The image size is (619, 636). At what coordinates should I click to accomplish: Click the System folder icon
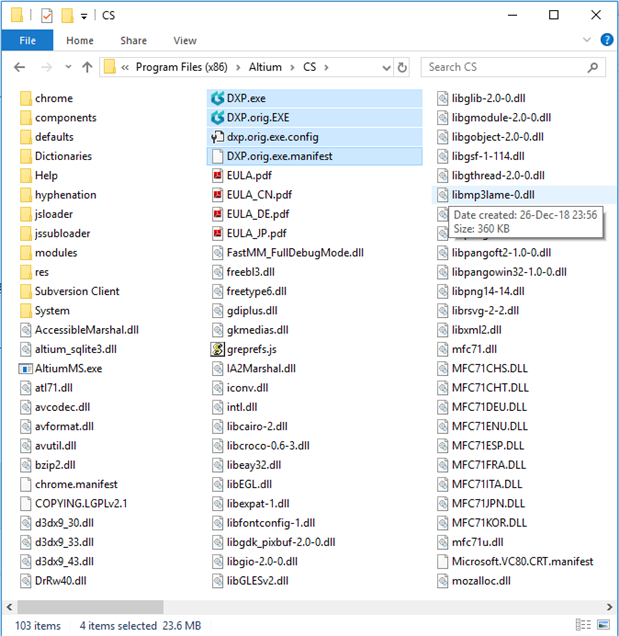[26, 311]
